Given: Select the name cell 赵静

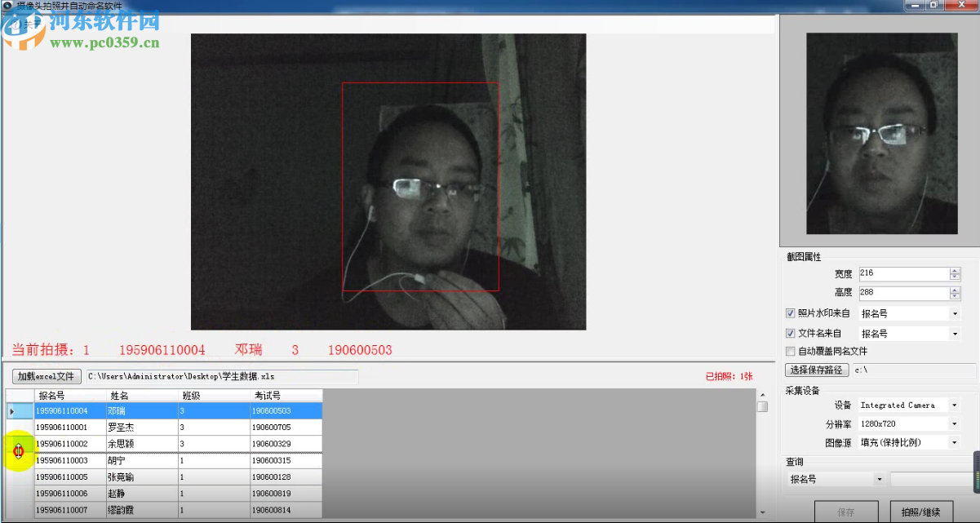Looking at the screenshot, I should (143, 494).
